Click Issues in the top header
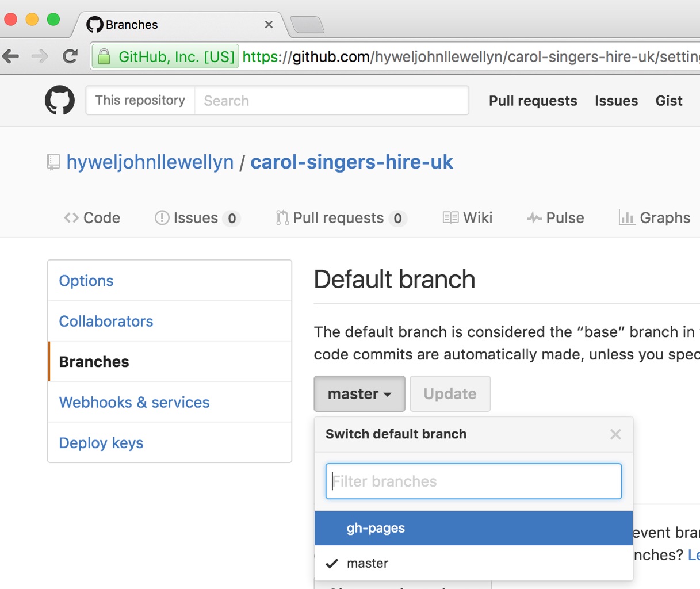 616,101
